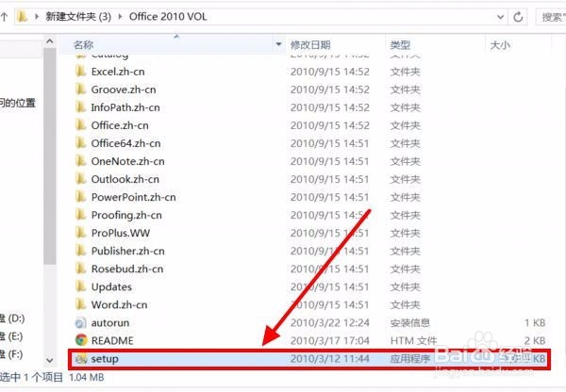Select the Publisher.zh-cn folder name
This screenshot has height=392, width=566.
127,251
